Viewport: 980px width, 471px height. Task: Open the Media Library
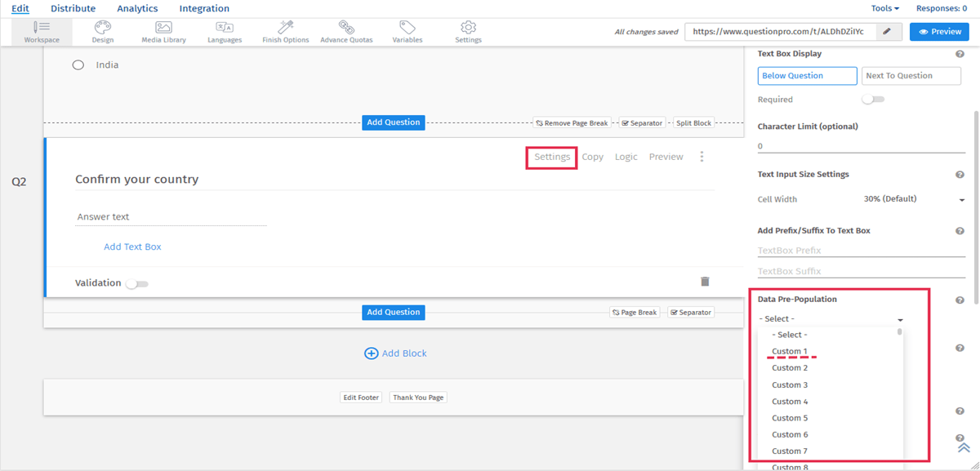pos(163,31)
